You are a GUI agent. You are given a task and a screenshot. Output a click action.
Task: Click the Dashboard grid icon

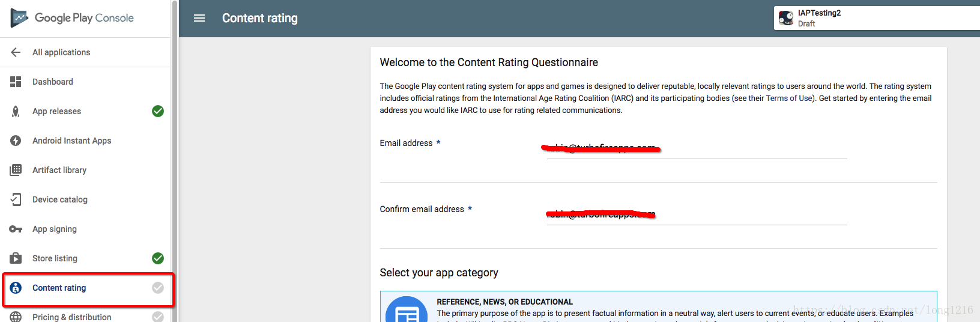pyautogui.click(x=16, y=82)
